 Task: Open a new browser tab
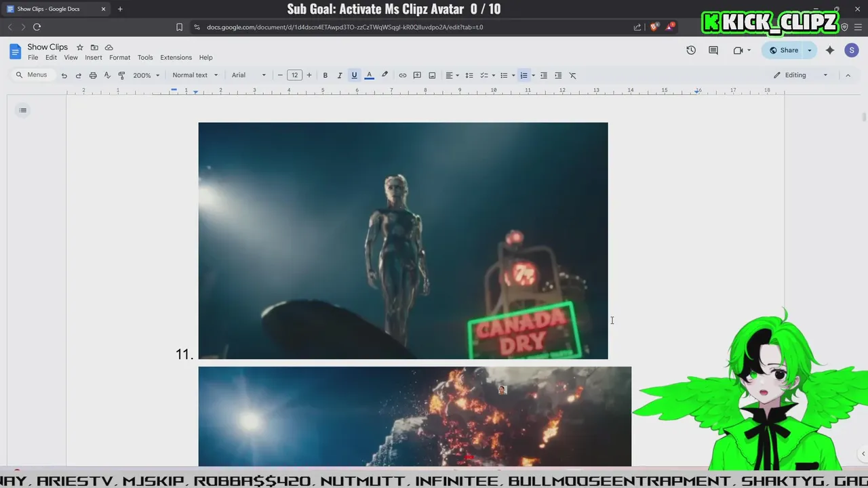click(x=120, y=9)
